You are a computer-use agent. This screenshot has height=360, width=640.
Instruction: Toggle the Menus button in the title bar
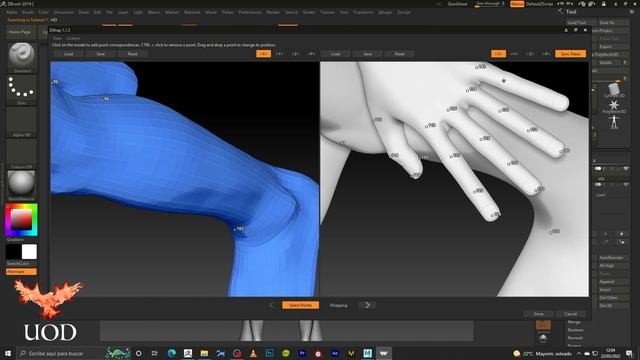(517, 4)
